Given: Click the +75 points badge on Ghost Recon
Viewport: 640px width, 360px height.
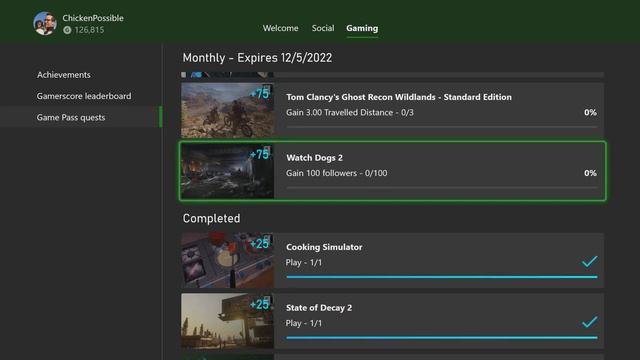Looking at the screenshot, I should [260, 93].
